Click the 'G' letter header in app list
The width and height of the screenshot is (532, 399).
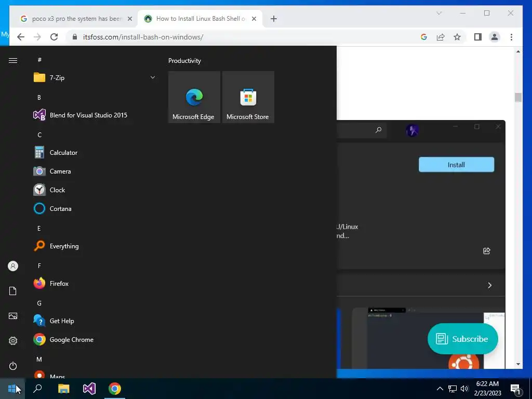click(39, 303)
